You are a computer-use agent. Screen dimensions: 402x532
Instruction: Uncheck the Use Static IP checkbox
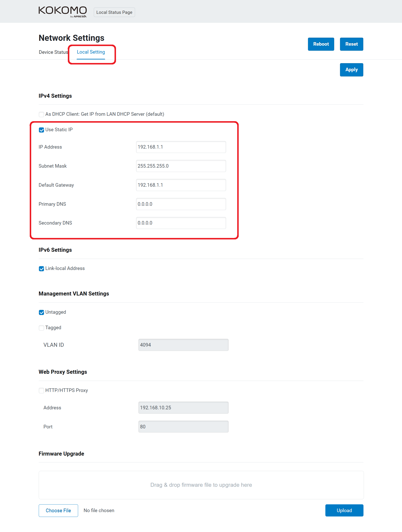point(41,130)
